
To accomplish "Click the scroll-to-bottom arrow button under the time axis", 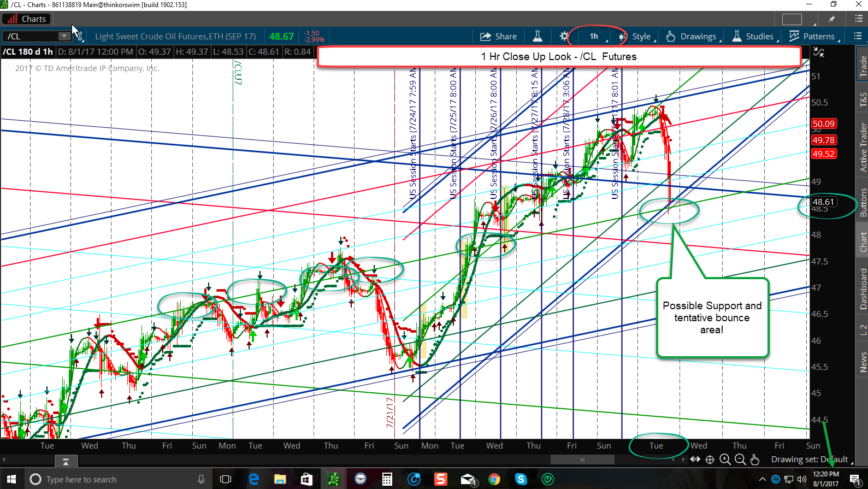I will (x=66, y=461).
